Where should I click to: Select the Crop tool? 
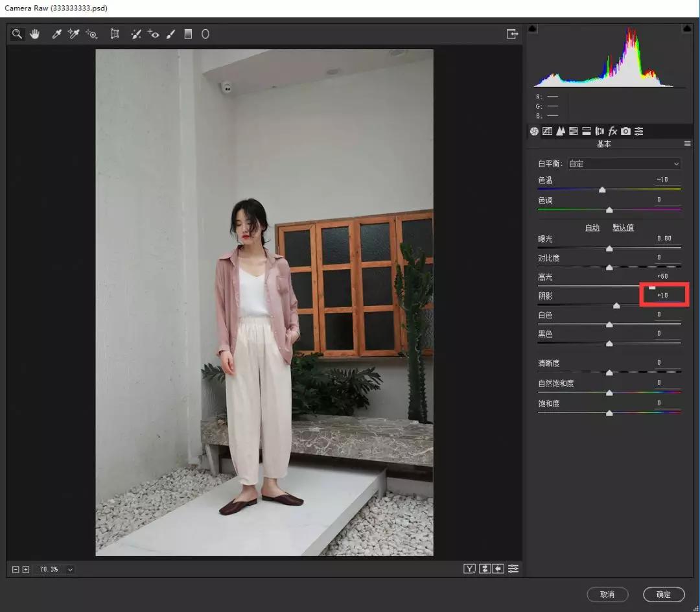(114, 34)
